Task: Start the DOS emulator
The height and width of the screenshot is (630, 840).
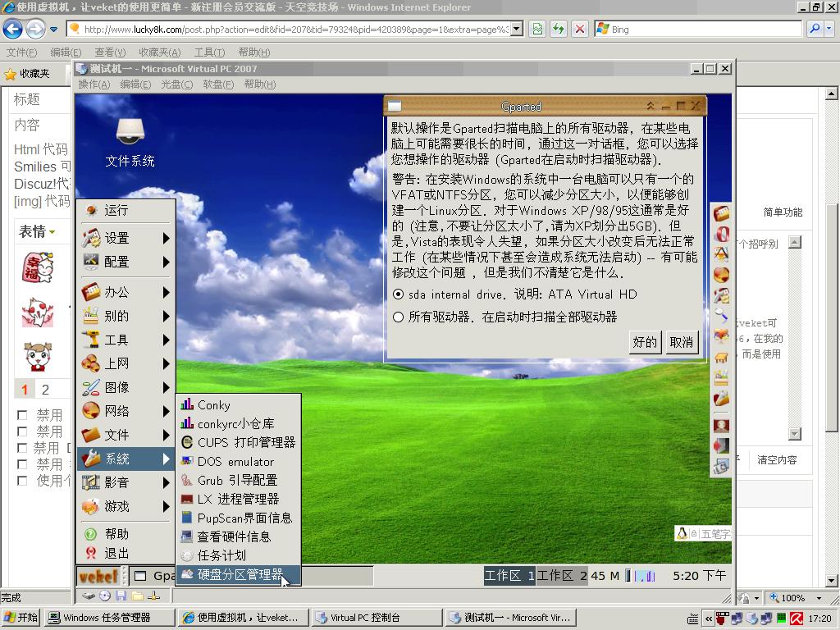Action: tap(239, 461)
